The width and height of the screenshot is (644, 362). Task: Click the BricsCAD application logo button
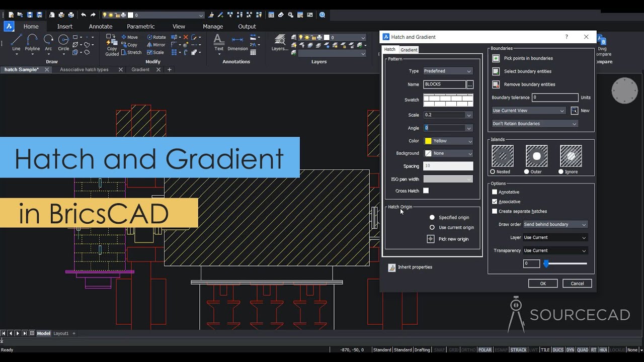(9, 27)
